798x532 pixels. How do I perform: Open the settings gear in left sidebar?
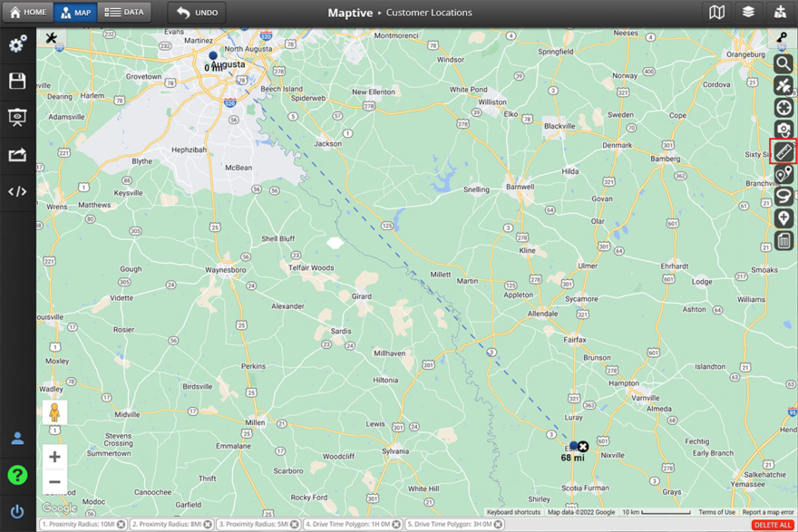(17, 43)
